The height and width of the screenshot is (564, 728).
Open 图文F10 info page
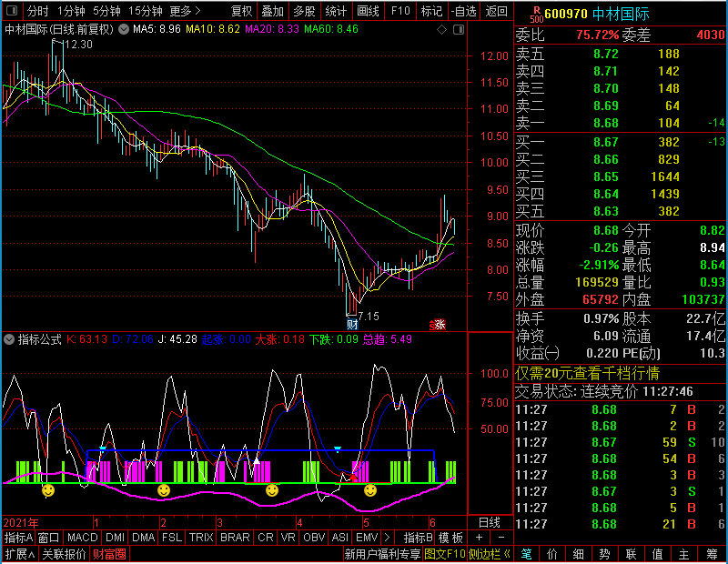(x=444, y=554)
